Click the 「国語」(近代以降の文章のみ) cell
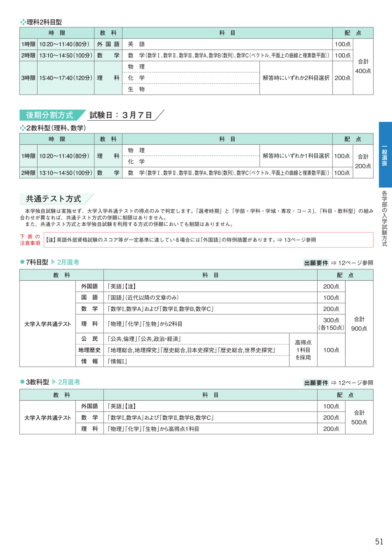 tap(210, 297)
